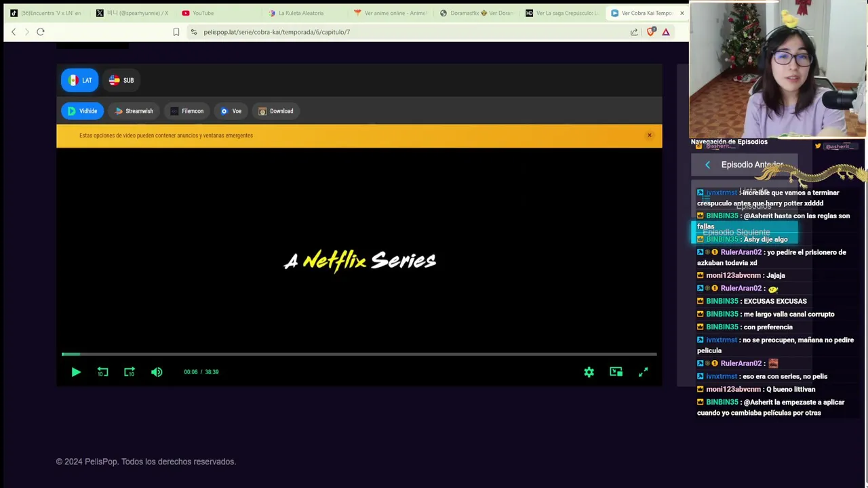The image size is (868, 488).
Task: Open site information icon in address bar
Action: [194, 32]
